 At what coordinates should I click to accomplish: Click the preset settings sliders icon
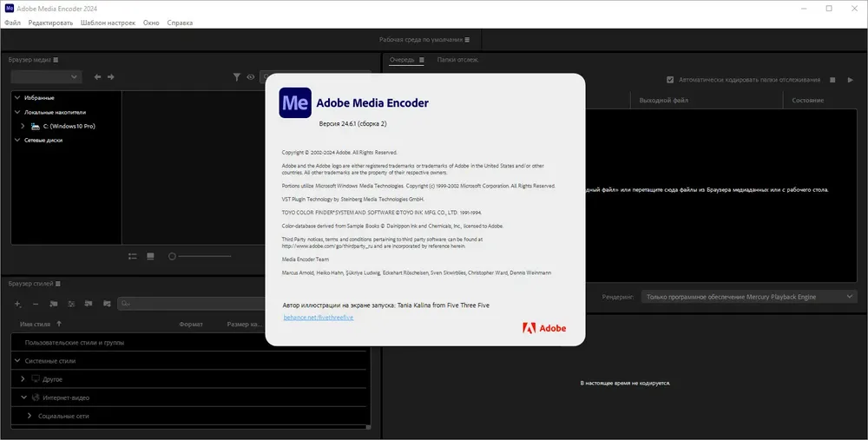coord(71,304)
